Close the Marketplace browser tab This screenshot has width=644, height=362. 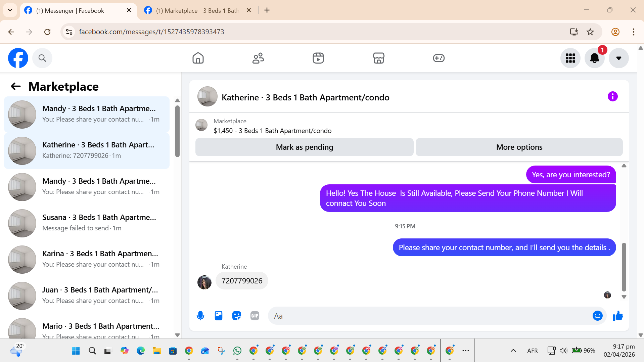click(249, 10)
